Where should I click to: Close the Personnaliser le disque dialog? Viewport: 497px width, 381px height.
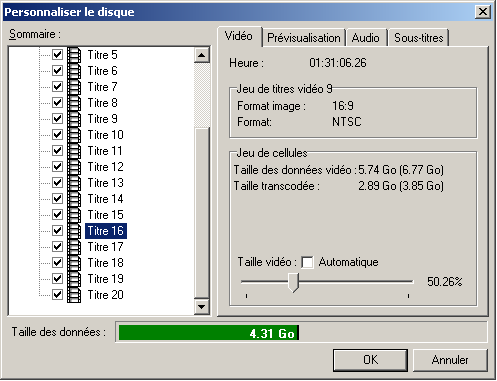pos(483,12)
